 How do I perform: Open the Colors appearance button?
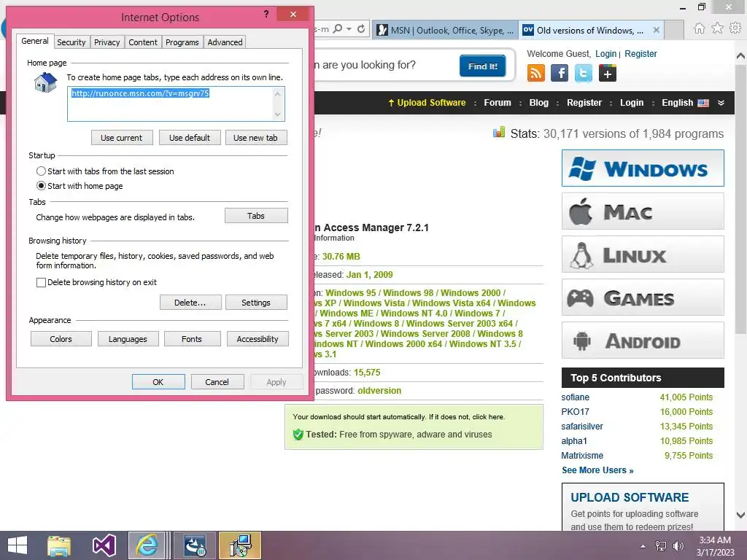(61, 339)
